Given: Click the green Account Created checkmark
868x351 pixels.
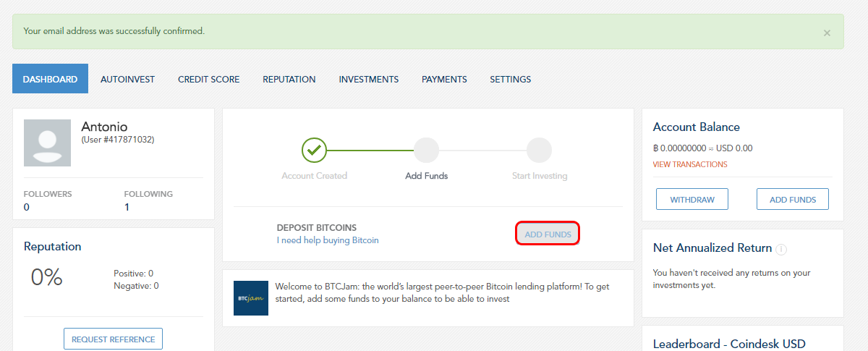Looking at the screenshot, I should (x=314, y=150).
